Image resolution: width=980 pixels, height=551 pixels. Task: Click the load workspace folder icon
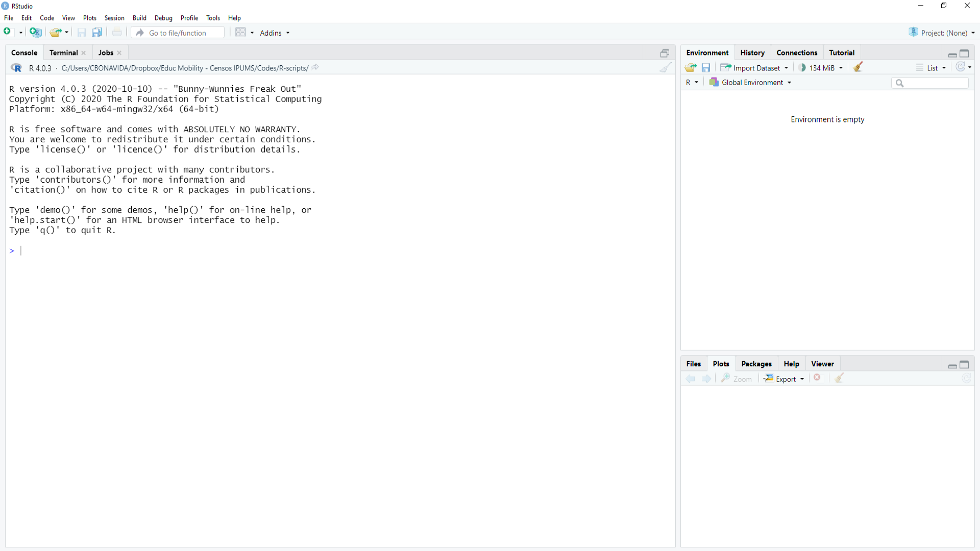[691, 68]
